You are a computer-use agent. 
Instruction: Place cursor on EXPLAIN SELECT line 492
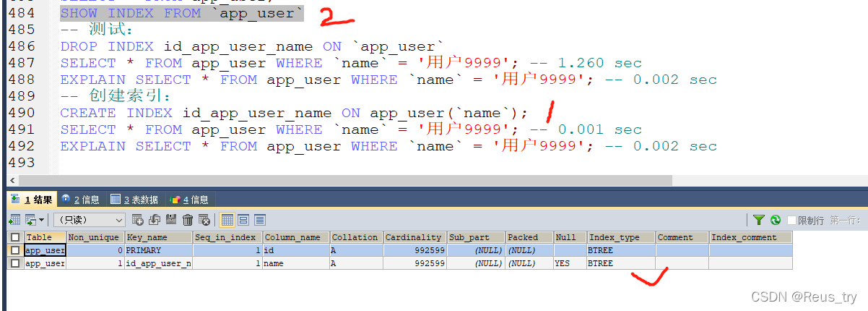pos(389,146)
